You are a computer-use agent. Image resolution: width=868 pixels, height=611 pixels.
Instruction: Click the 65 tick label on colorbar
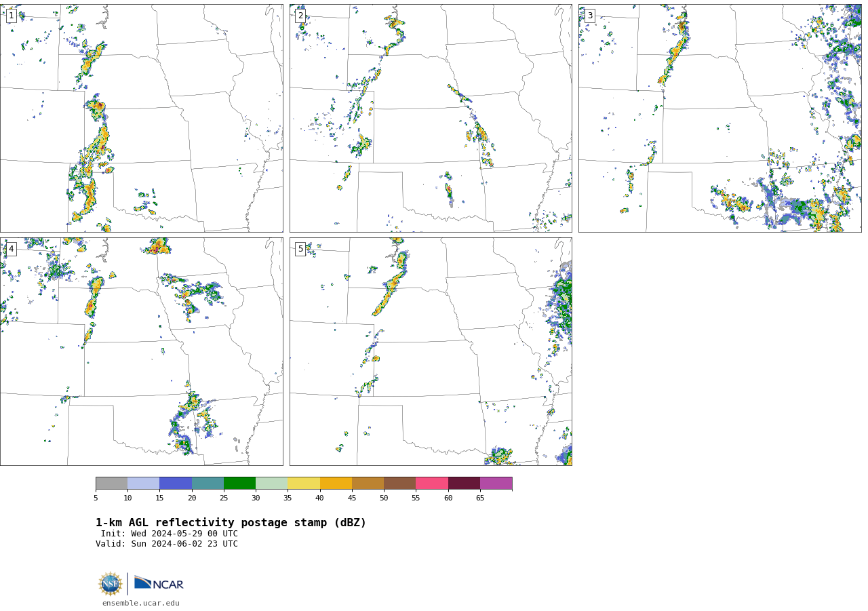[x=480, y=498]
